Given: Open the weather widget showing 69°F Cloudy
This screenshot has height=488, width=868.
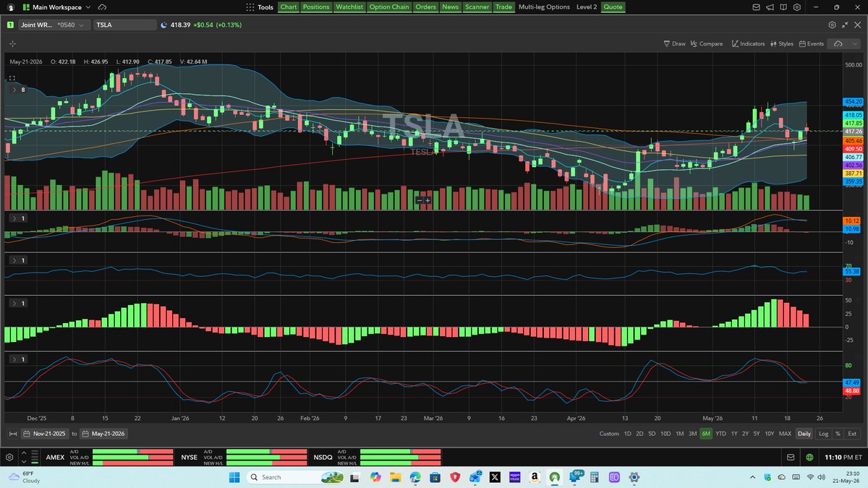Looking at the screenshot, I should tap(23, 477).
